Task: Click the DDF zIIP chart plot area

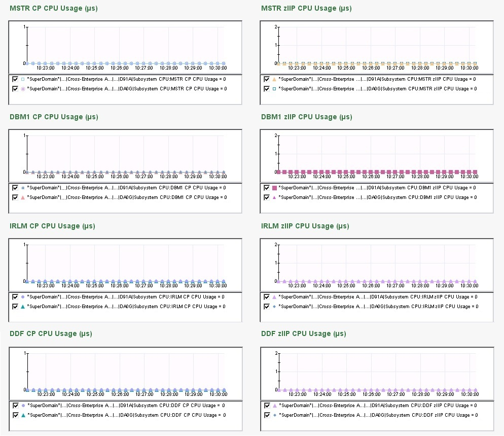Action: pyautogui.click(x=378, y=372)
